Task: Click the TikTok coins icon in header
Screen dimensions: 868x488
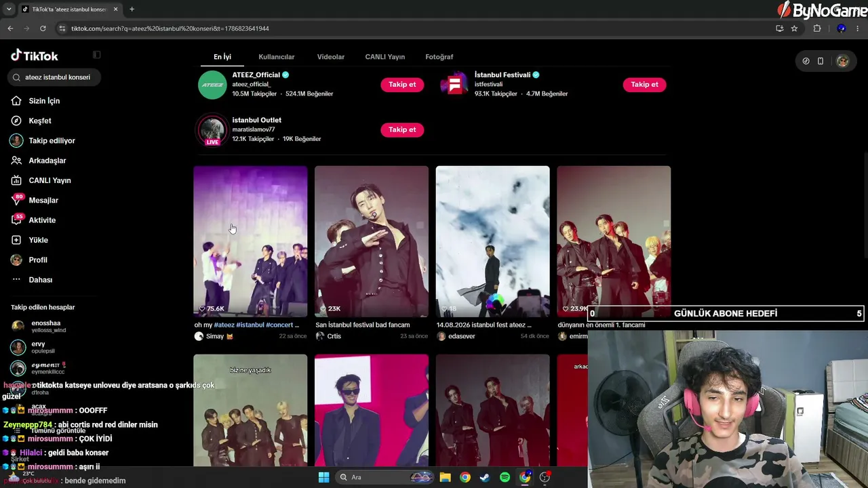Action: pos(806,61)
